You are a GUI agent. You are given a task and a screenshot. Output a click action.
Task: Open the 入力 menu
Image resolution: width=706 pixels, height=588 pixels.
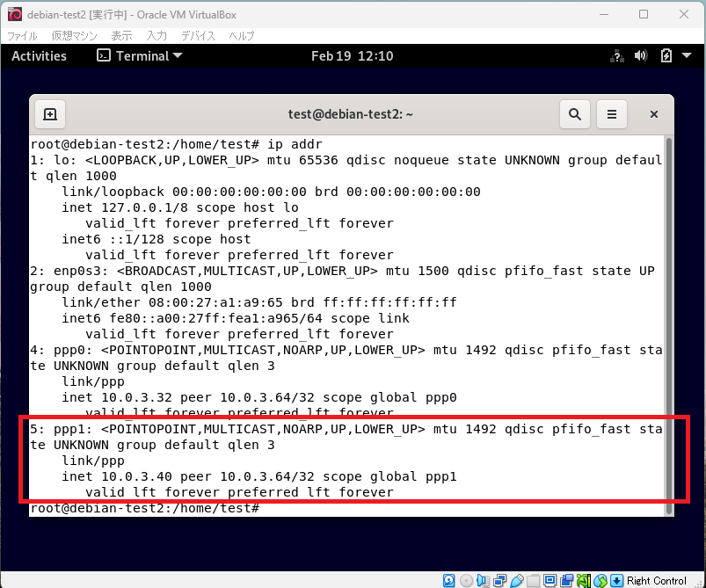(x=156, y=36)
